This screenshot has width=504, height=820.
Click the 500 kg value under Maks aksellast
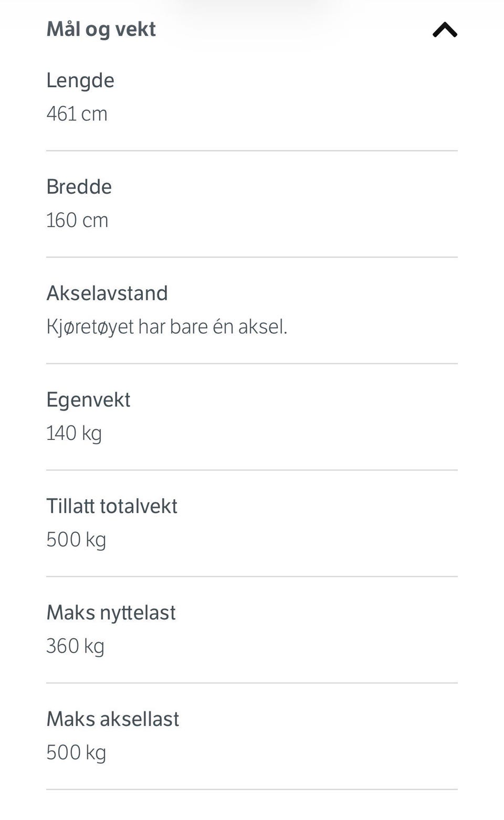[76, 753]
